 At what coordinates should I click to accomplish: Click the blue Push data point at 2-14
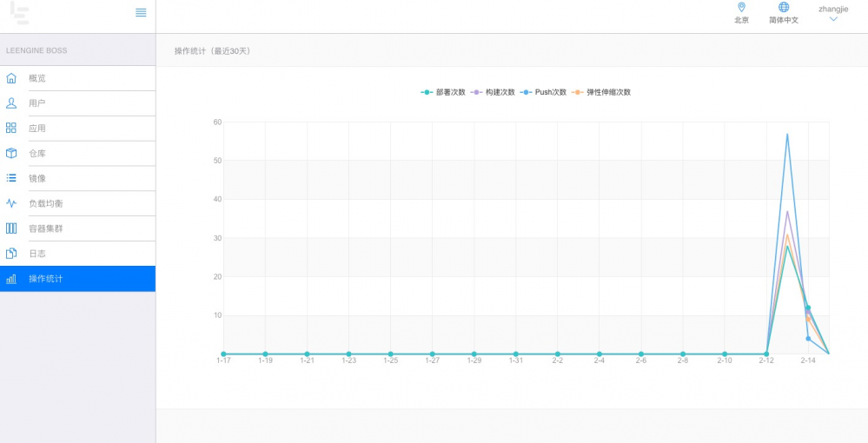(x=808, y=339)
